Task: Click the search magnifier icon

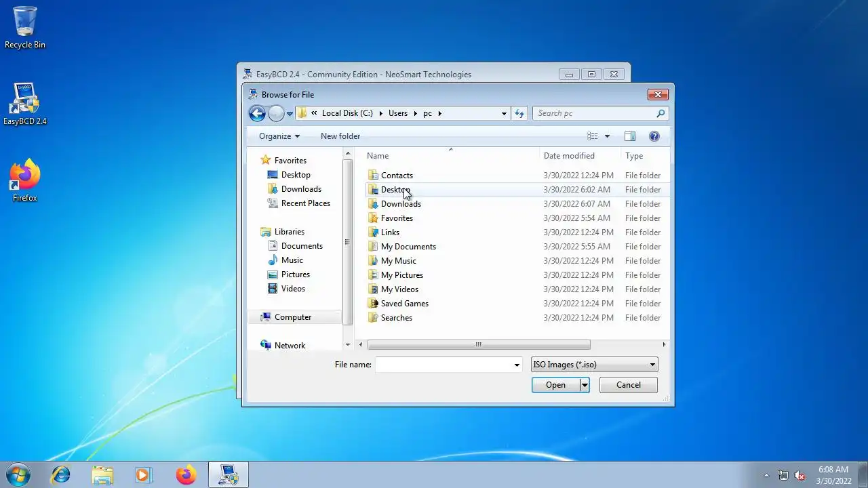Action: point(660,113)
